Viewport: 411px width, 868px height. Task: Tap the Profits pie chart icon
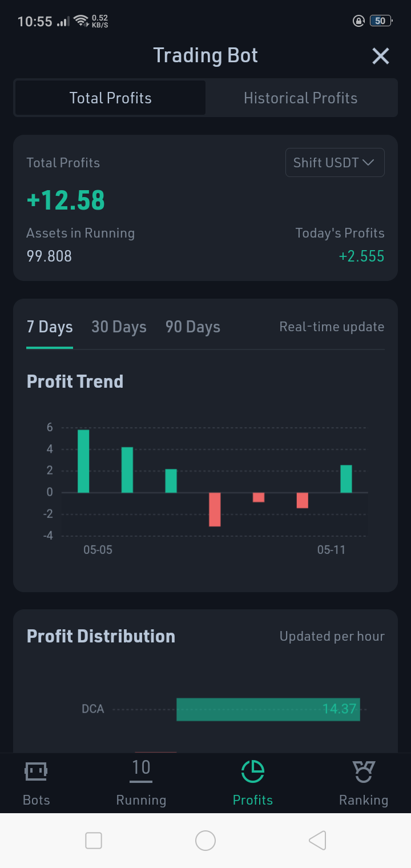(x=252, y=771)
